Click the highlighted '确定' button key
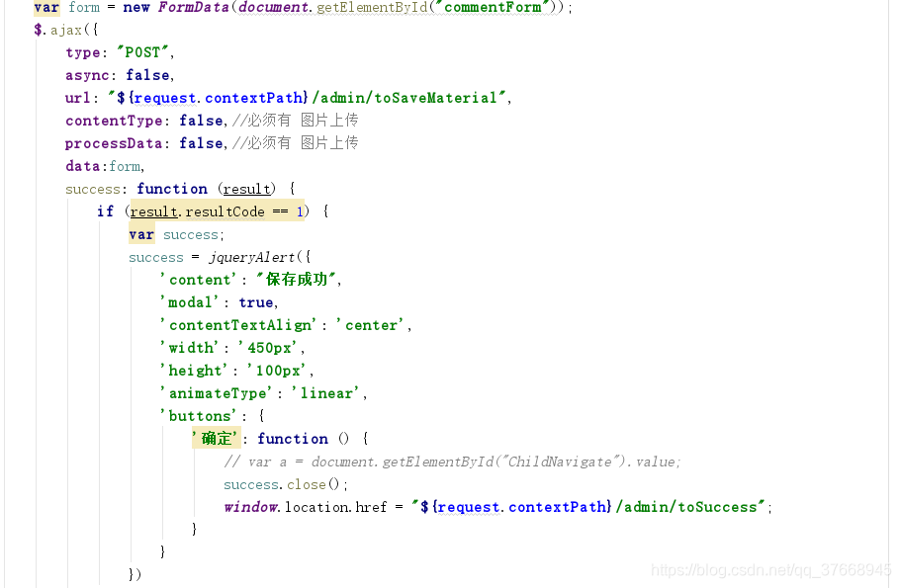The width and height of the screenshot is (901, 588). 216,439
